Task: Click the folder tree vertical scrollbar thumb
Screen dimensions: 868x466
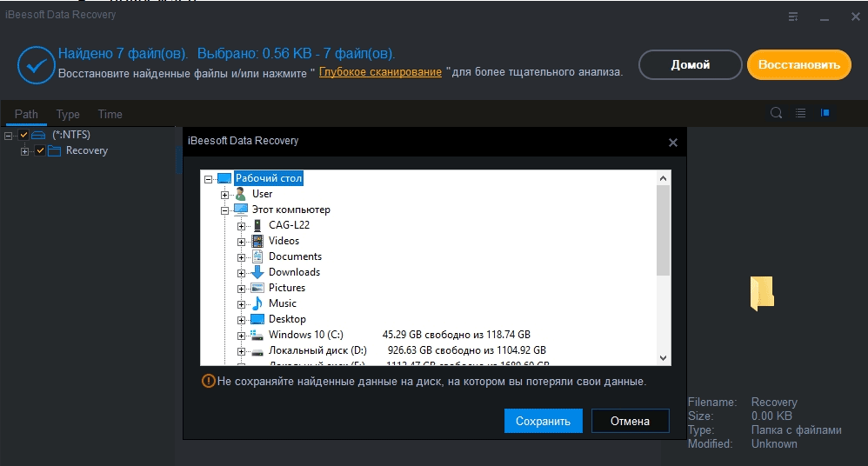Action: coord(664,230)
